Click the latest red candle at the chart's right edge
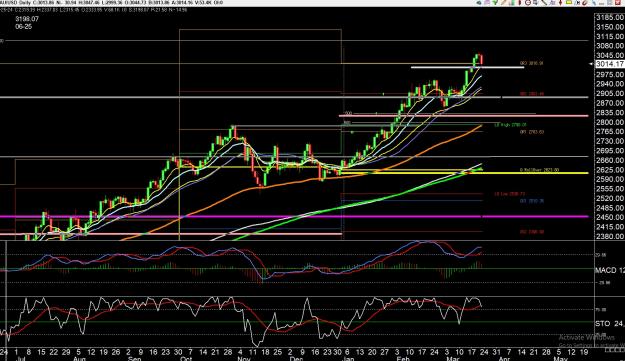The width and height of the screenshot is (625, 361). (x=482, y=59)
